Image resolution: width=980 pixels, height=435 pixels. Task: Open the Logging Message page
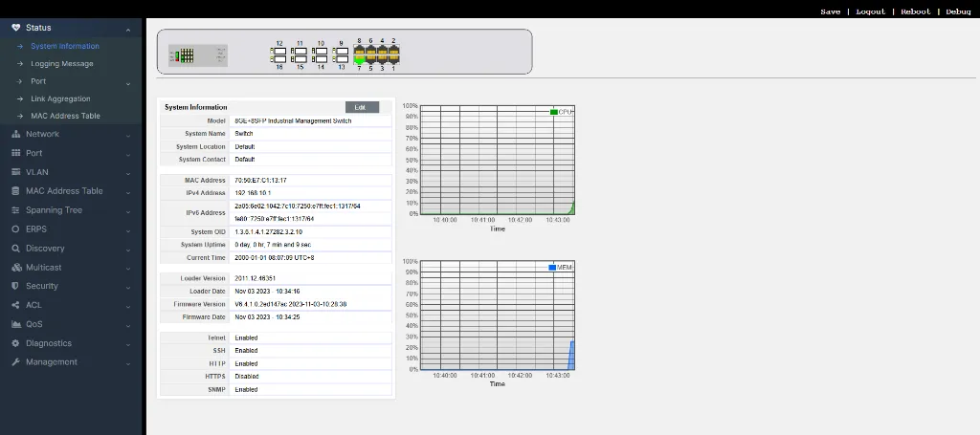62,64
